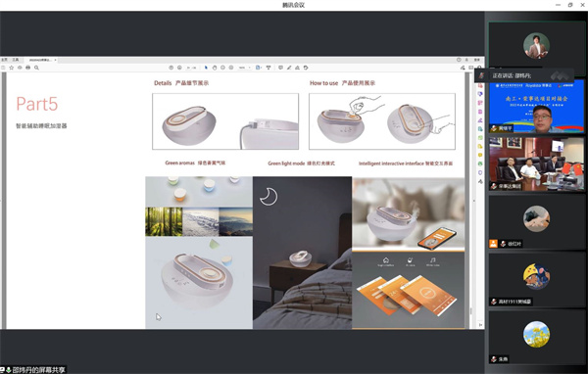Image resolution: width=588 pixels, height=374 pixels.
Task: Select the arrow selection tool
Action: click(206, 68)
